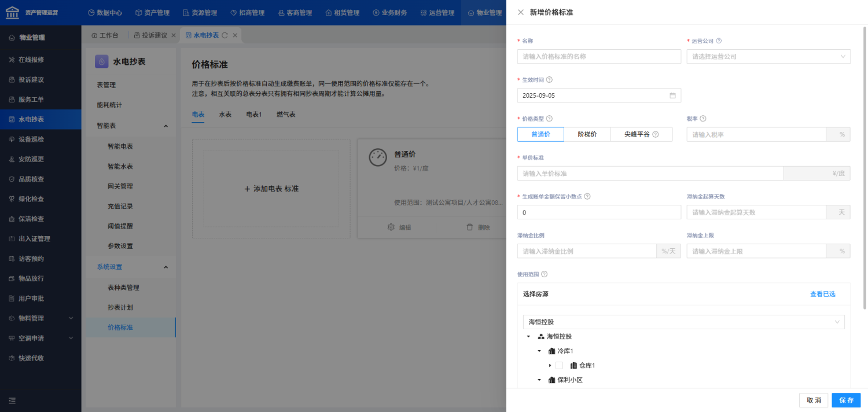Click the 查看已选 link
Image resolution: width=868 pixels, height=412 pixels.
[x=822, y=294]
